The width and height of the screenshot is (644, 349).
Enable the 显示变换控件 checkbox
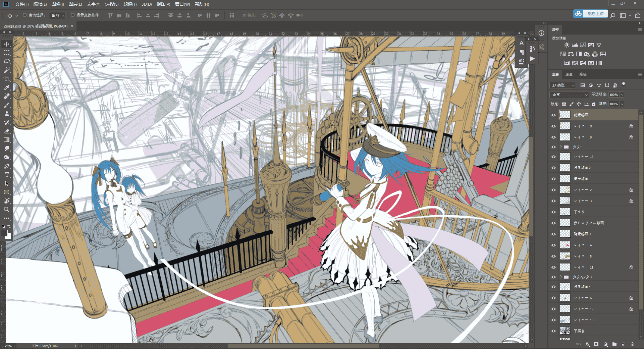[x=73, y=15]
